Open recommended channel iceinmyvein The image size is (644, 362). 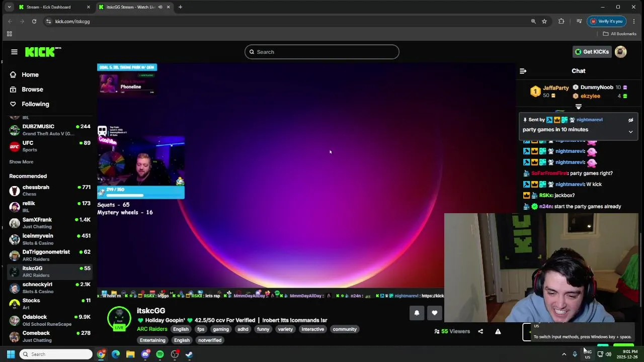(x=49, y=239)
